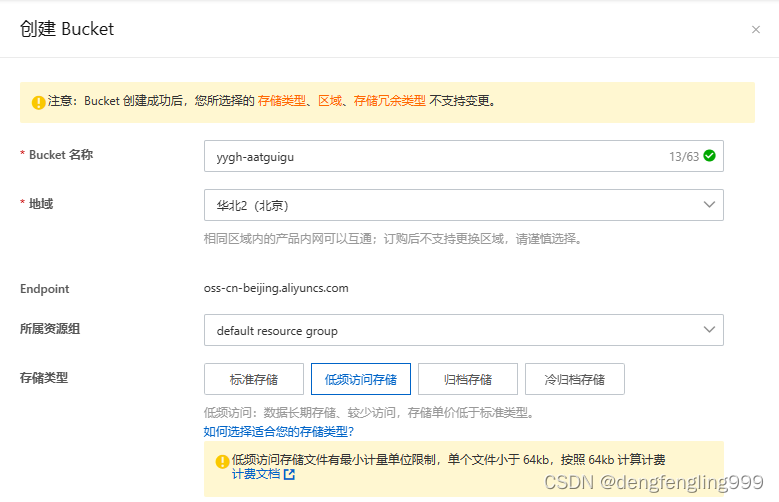This screenshot has height=502, width=779.
Task: Click the 13/63 character counter
Action: [x=684, y=157]
